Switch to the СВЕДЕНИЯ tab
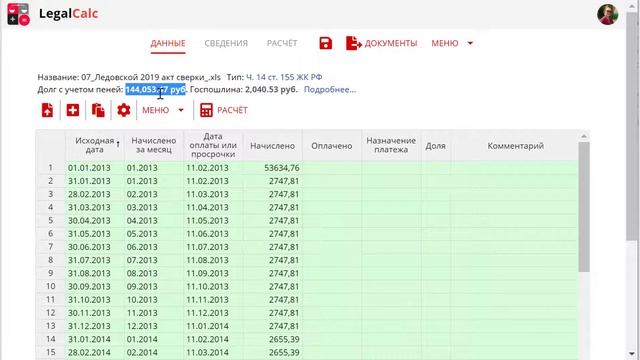Image resolution: width=640 pixels, height=360 pixels. point(226,43)
